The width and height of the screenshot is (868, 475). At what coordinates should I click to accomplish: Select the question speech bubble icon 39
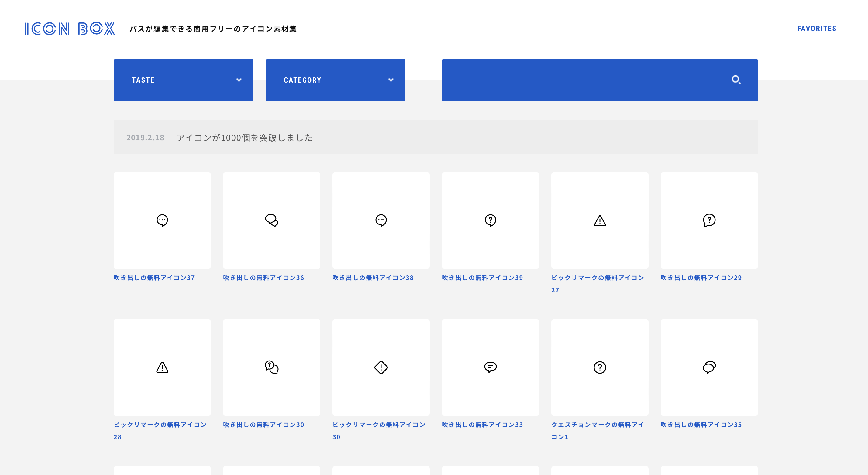coord(490,220)
